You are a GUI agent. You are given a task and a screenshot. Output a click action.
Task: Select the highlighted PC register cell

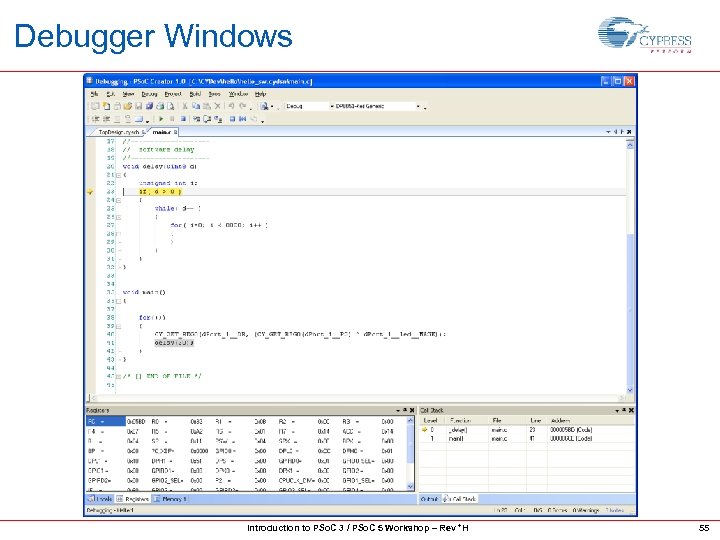(x=106, y=422)
